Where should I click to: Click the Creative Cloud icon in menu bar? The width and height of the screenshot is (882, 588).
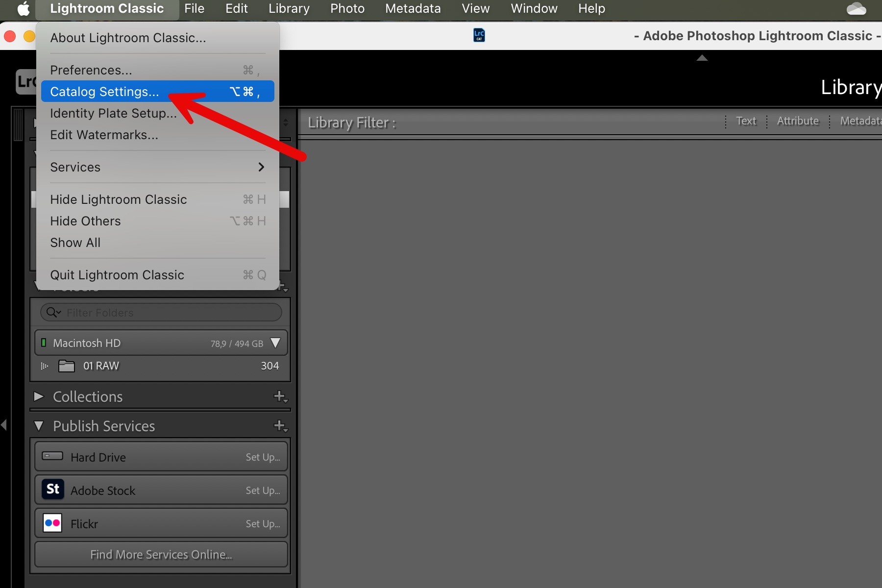point(856,9)
